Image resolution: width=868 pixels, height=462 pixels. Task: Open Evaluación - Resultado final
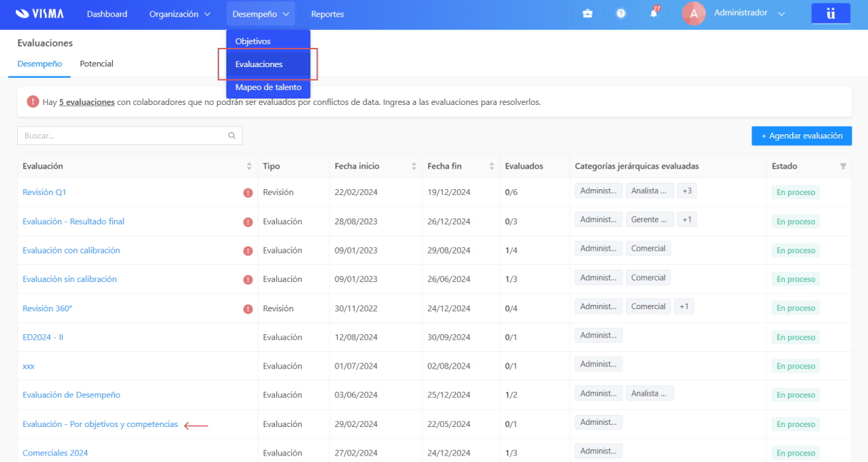coord(74,222)
